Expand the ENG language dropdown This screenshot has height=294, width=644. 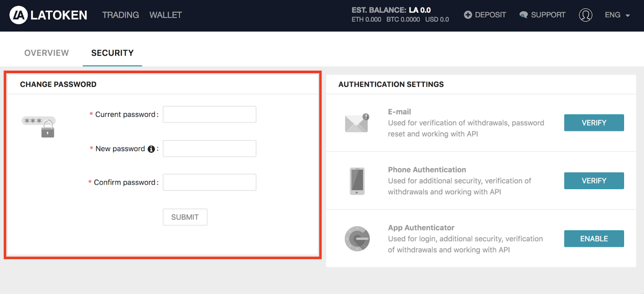tap(617, 15)
